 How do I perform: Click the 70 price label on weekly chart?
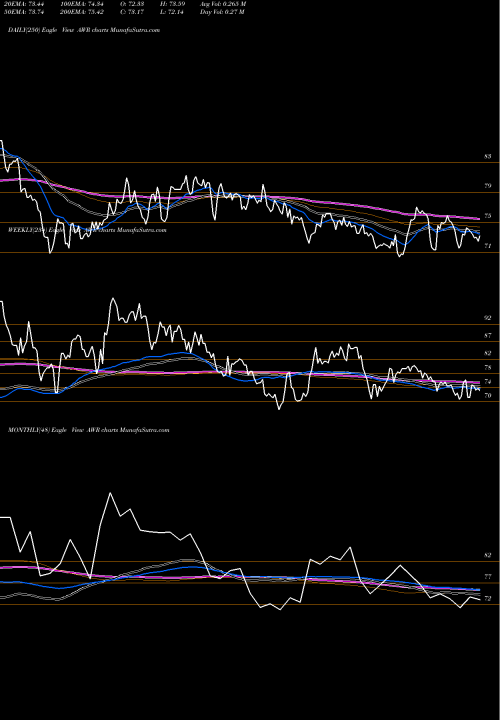pyautogui.click(x=488, y=395)
